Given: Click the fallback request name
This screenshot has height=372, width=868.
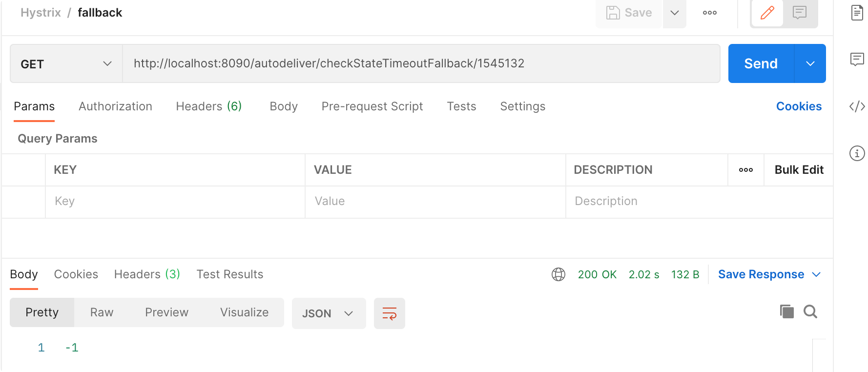Looking at the screenshot, I should pyautogui.click(x=100, y=13).
